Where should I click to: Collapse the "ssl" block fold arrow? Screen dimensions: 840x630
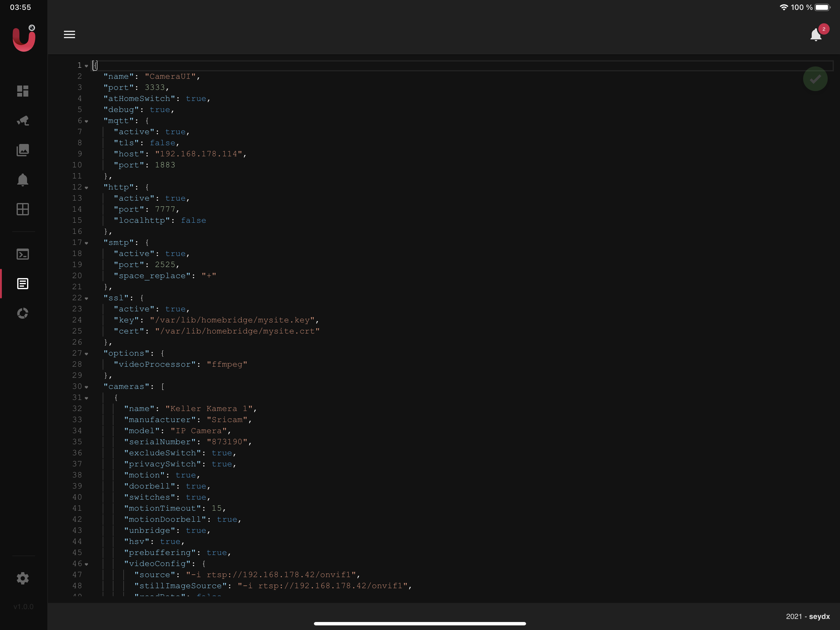(87, 298)
